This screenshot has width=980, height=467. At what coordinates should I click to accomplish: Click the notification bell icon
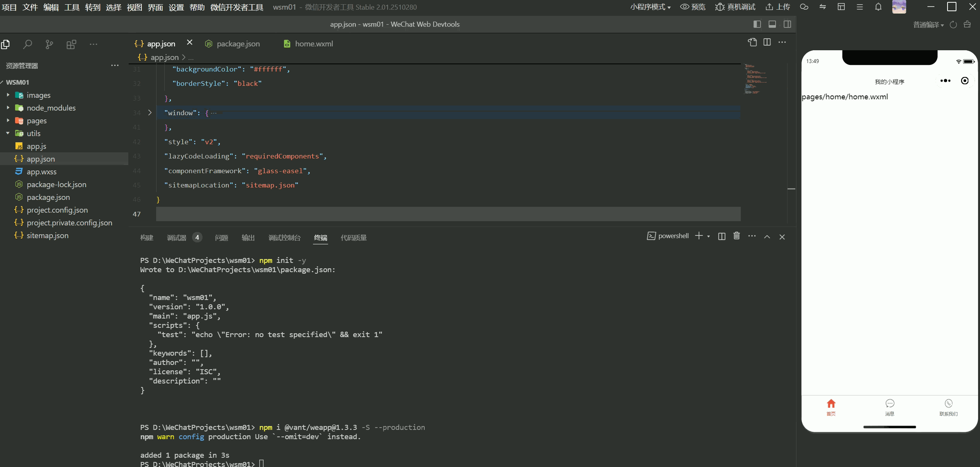point(878,7)
